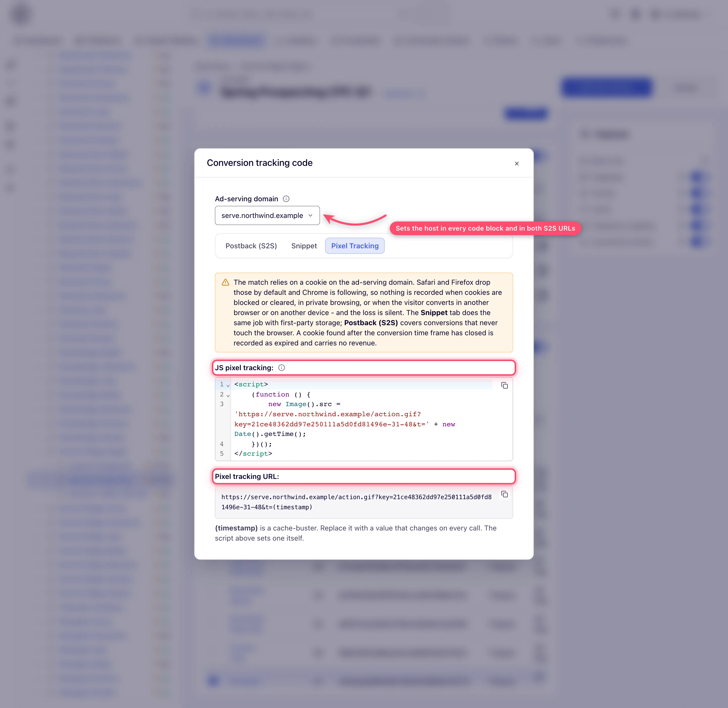Click the bold "(timestamp)" text in the note
This screenshot has width=728, height=708.
236,528
